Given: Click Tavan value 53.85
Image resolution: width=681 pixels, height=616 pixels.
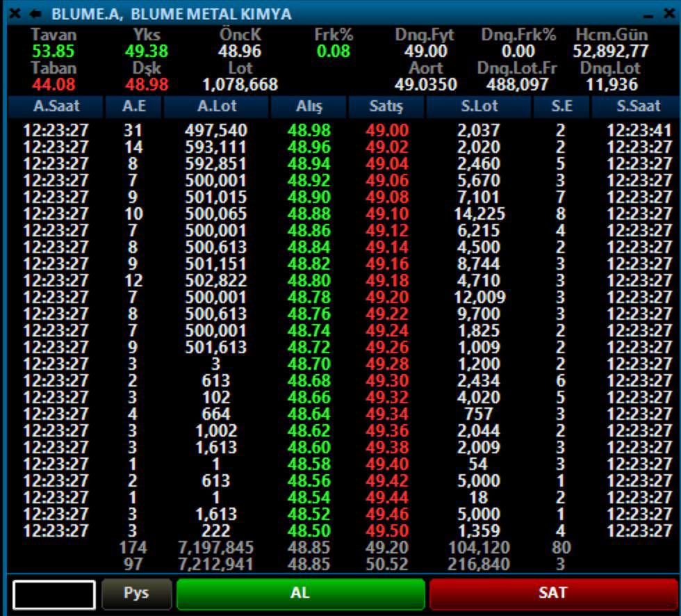Looking at the screenshot, I should [x=54, y=51].
